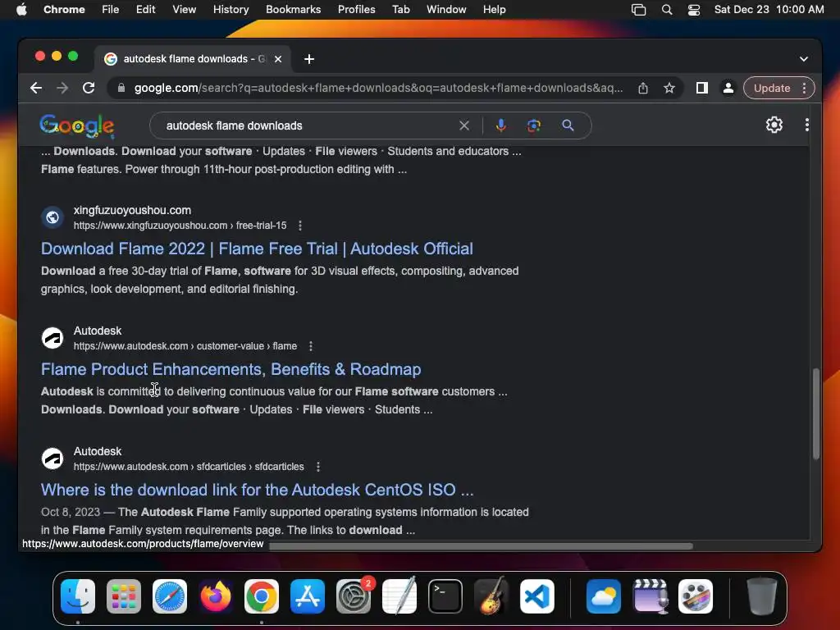The width and height of the screenshot is (840, 630).
Task: Launch Firefox from the Dock
Action: click(x=216, y=596)
